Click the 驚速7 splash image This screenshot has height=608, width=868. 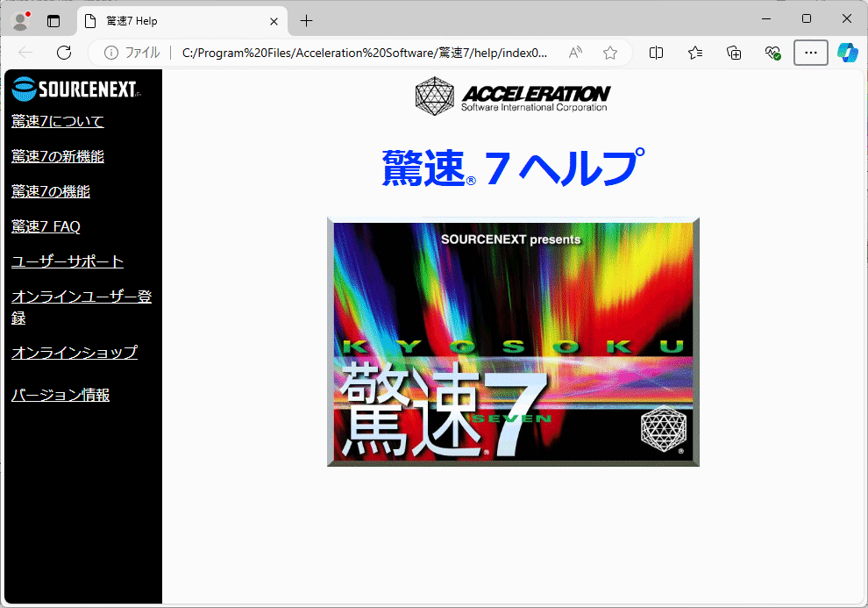(513, 341)
